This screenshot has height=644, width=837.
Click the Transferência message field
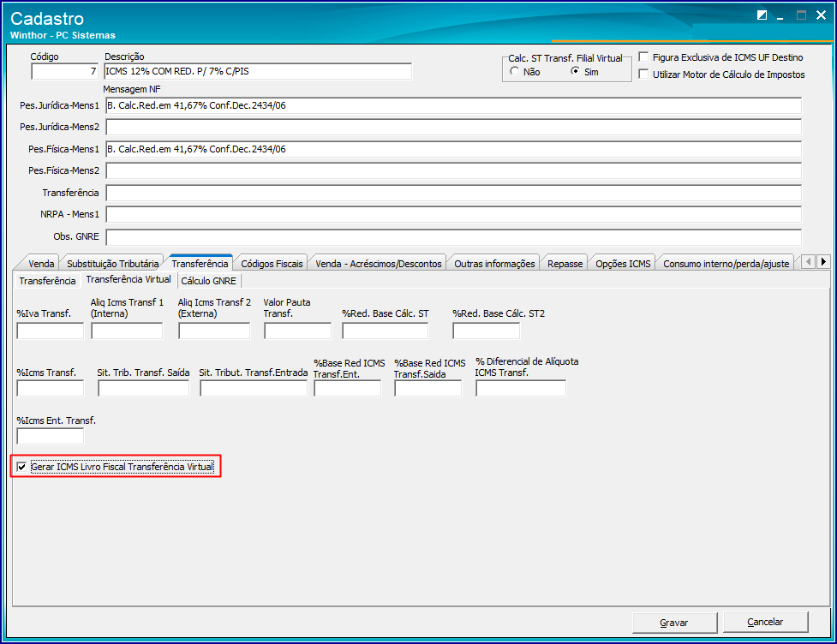(x=454, y=194)
